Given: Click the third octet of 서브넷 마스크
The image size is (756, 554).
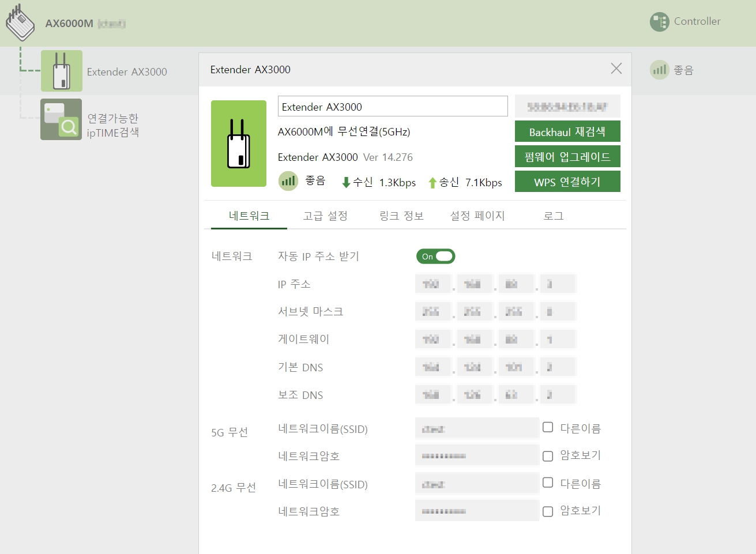Looking at the screenshot, I should point(516,311).
